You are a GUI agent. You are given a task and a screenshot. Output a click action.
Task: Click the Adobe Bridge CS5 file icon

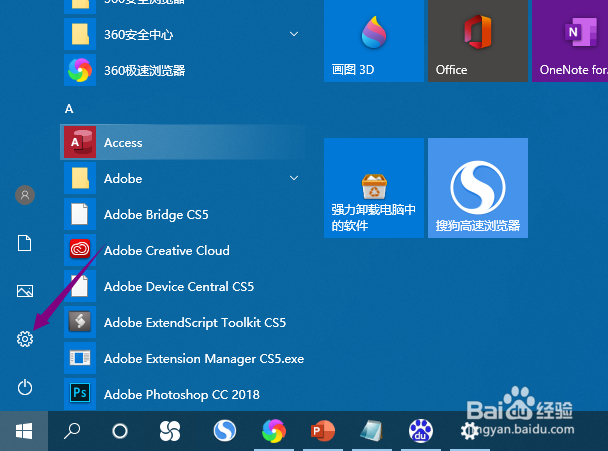[80, 214]
